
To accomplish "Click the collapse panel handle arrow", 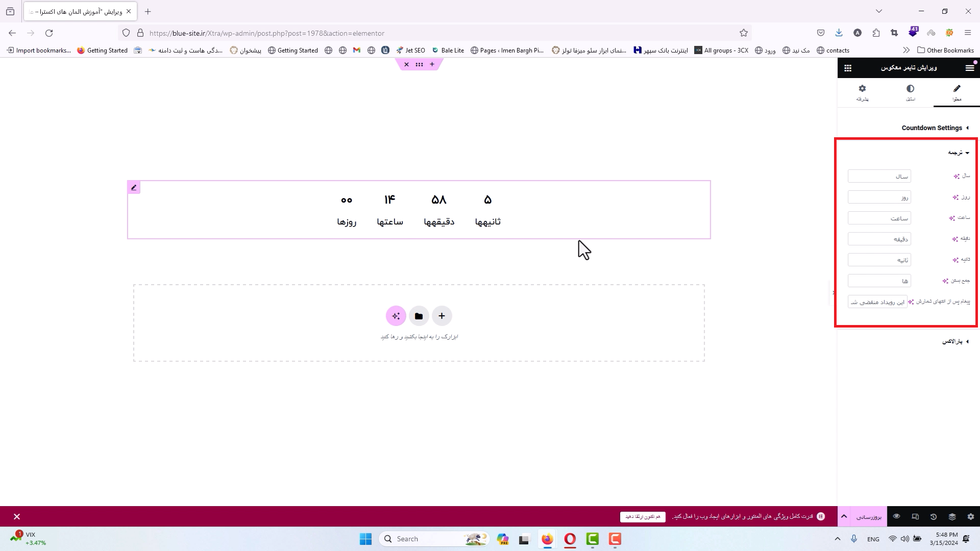I will [834, 293].
